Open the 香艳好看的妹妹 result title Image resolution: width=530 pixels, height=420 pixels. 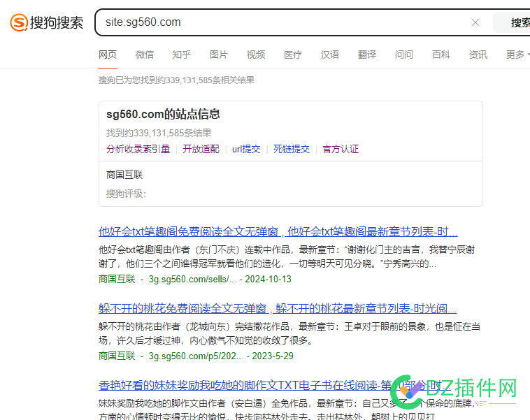point(275,385)
